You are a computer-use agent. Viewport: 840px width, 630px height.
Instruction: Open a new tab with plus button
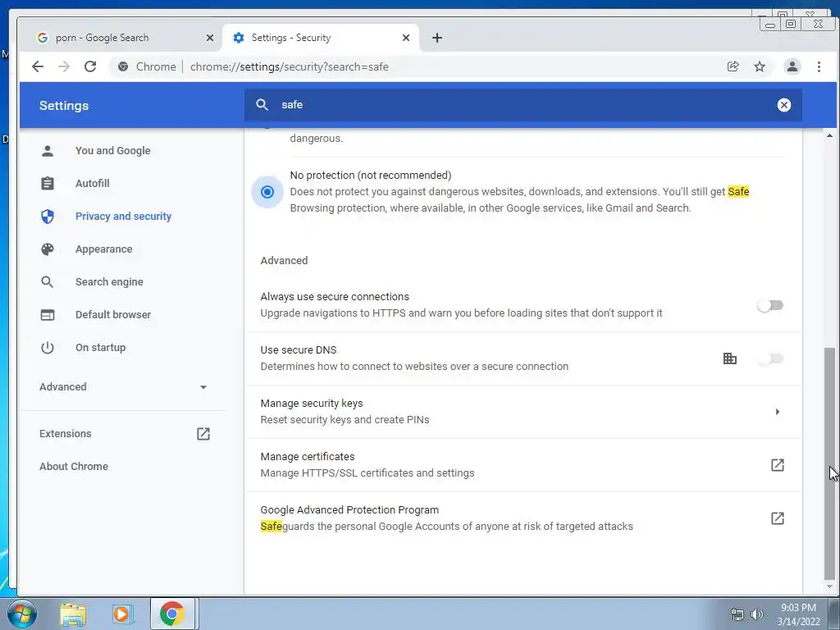(x=437, y=38)
